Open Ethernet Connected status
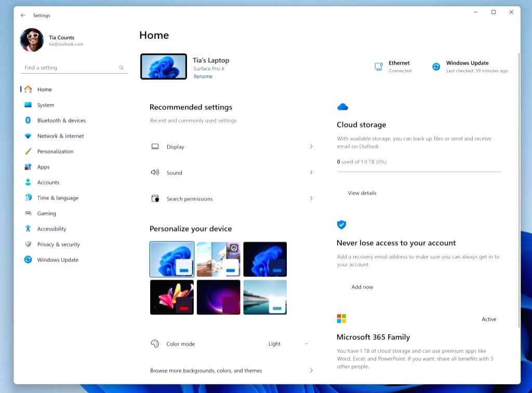Screen dimensions: 532x393 393,66
